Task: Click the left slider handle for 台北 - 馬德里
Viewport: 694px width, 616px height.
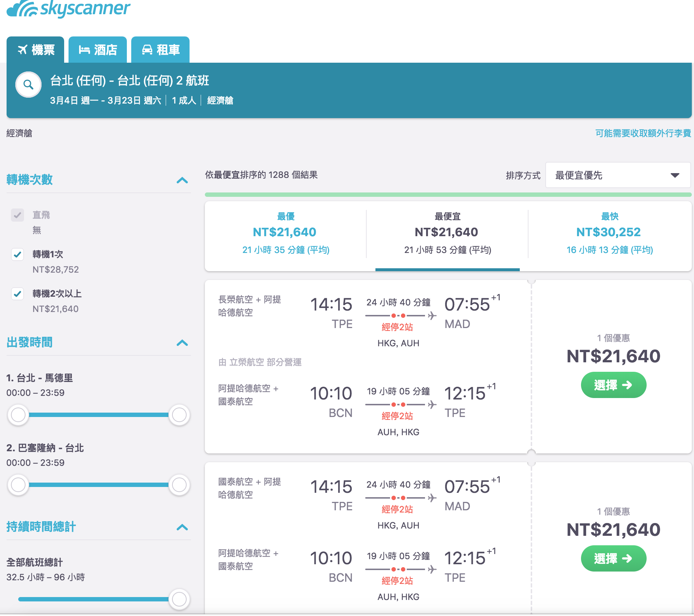Action: [18, 415]
